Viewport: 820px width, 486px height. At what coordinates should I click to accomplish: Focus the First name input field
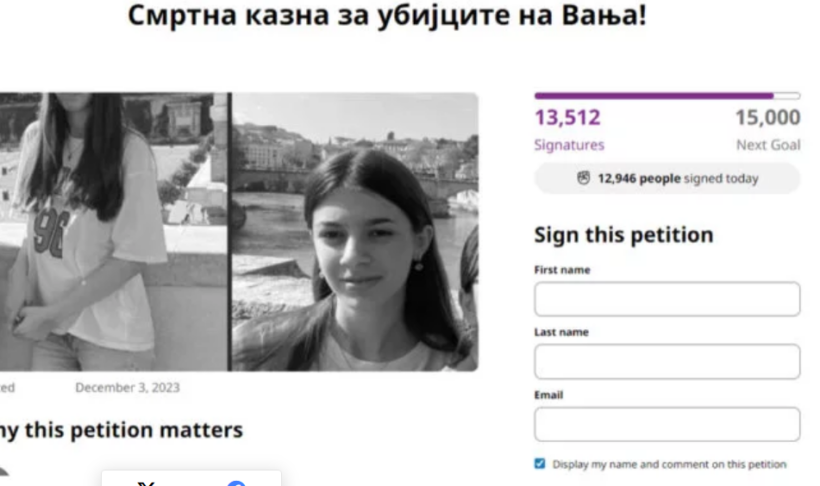coord(667,299)
